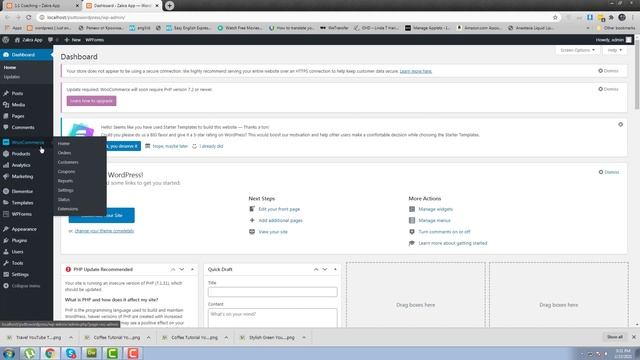Collapse the admin sidebar menu
The image size is (640, 360).
pos(22,286)
